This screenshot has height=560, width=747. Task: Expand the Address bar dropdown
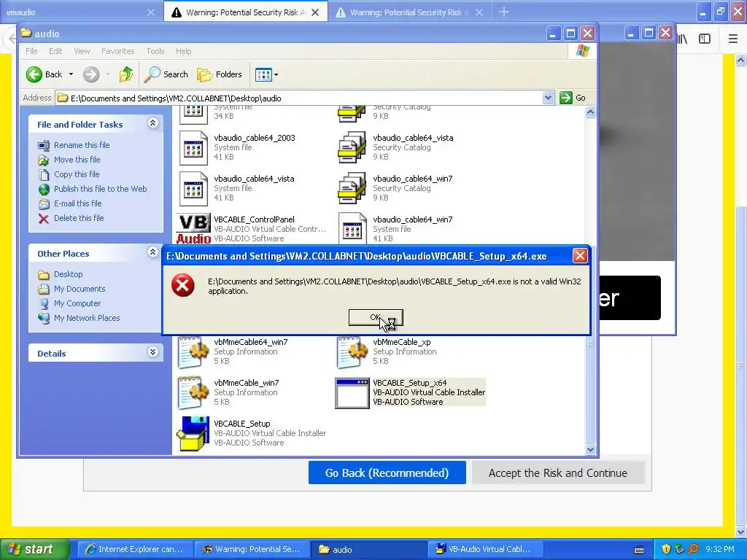click(x=548, y=98)
